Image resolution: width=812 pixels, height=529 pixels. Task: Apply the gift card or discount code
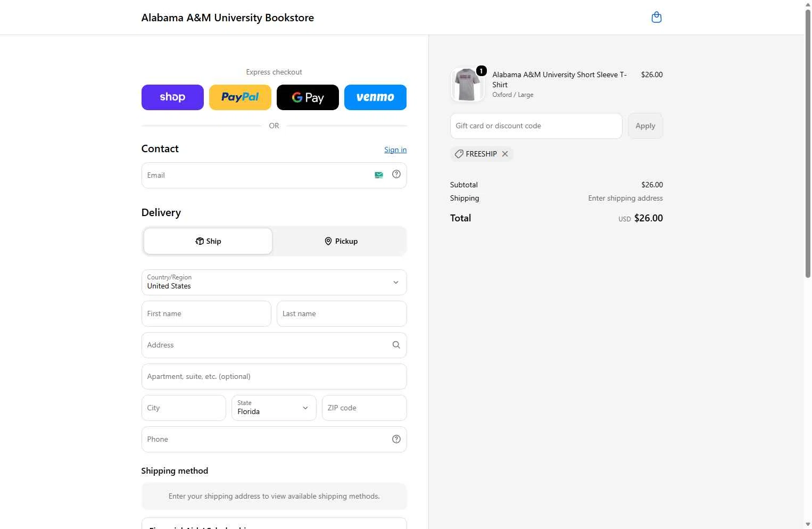point(645,126)
